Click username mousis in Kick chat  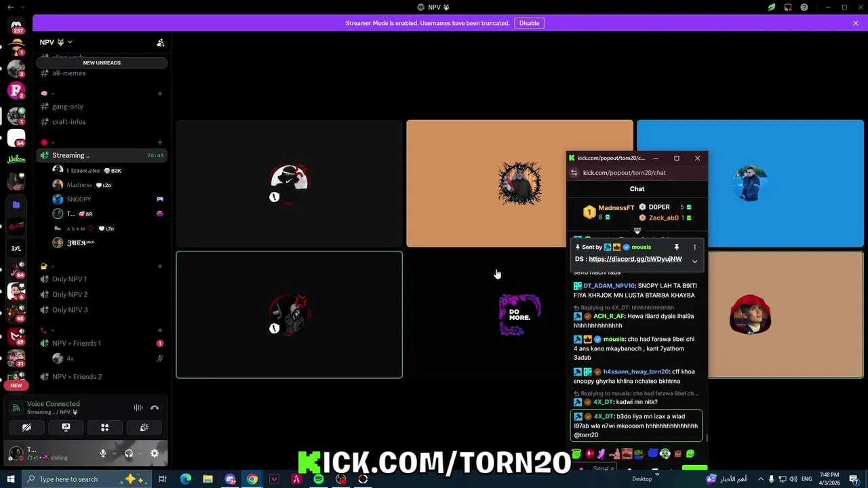coord(614,339)
